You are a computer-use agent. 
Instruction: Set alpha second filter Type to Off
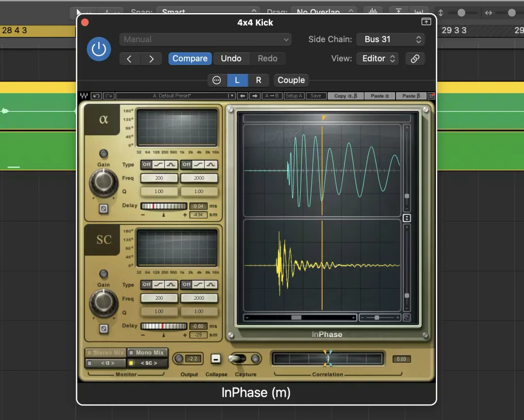[x=186, y=164]
